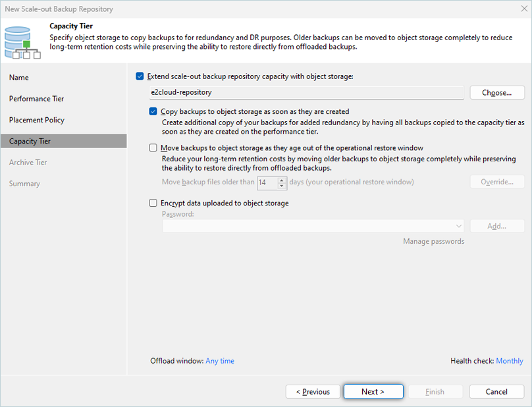Toggle Copy backups to object storage checkbox
Screen dimensions: 532x407
[153, 112]
